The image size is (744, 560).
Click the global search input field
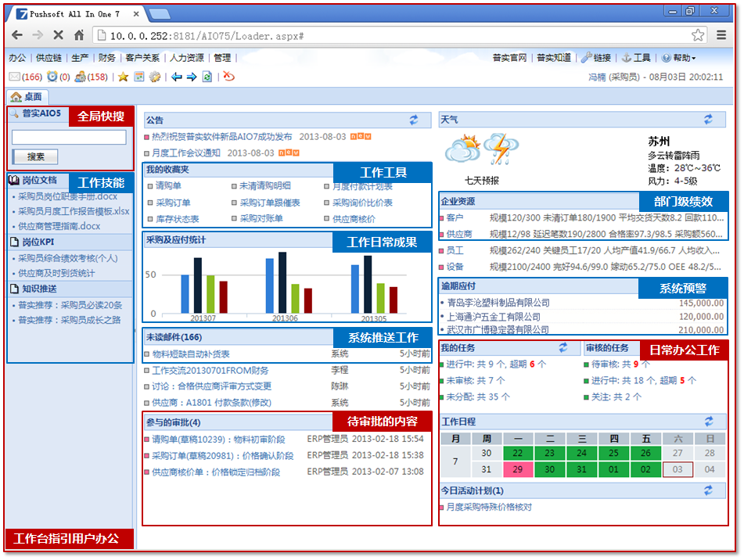coord(69,137)
